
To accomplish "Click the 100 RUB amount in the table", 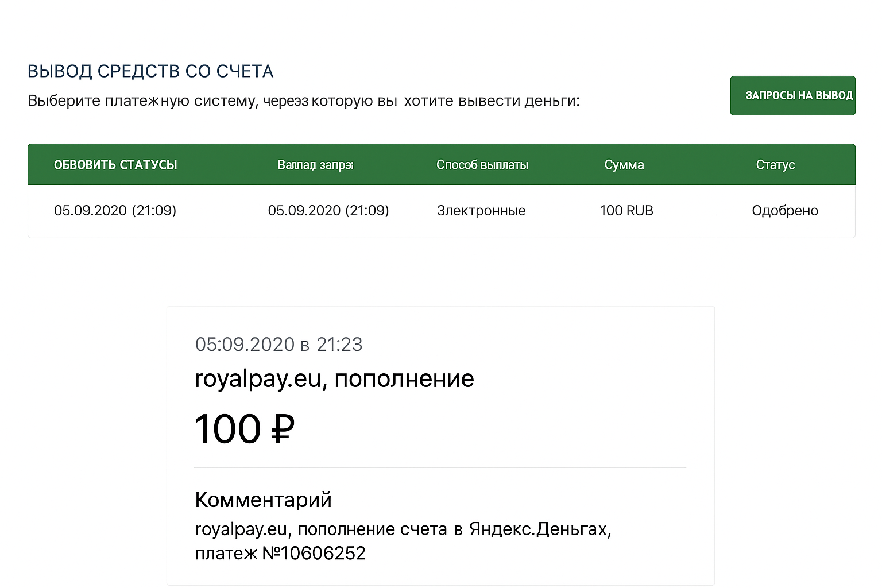I will (x=626, y=211).
